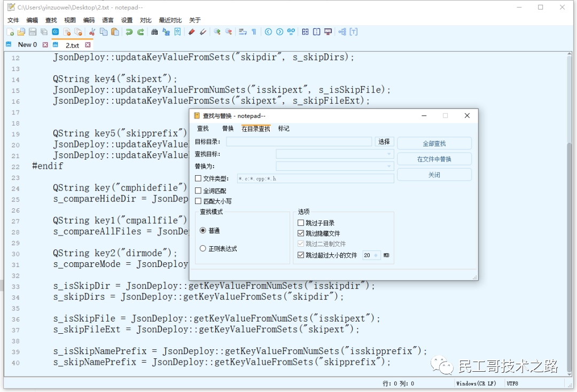Click the GO to line icon
Image resolution: width=577 pixels, height=392 pixels.
point(291,32)
